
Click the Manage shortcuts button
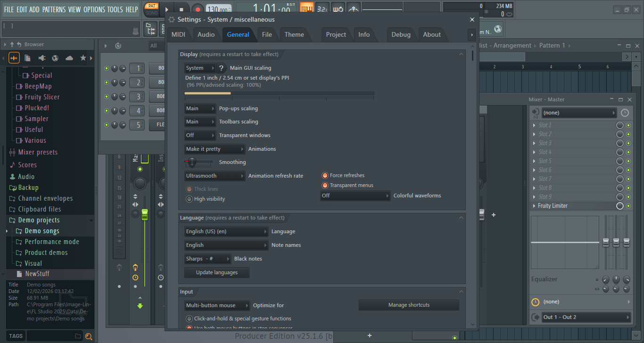point(409,305)
